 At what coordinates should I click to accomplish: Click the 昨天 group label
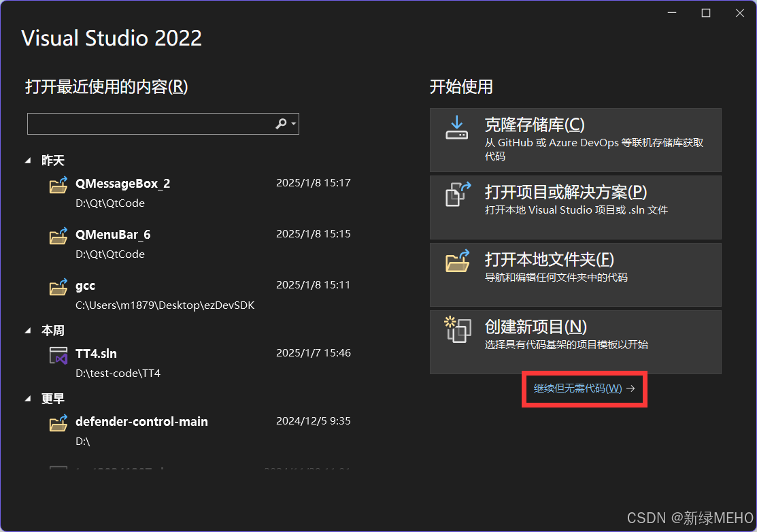pyautogui.click(x=52, y=161)
